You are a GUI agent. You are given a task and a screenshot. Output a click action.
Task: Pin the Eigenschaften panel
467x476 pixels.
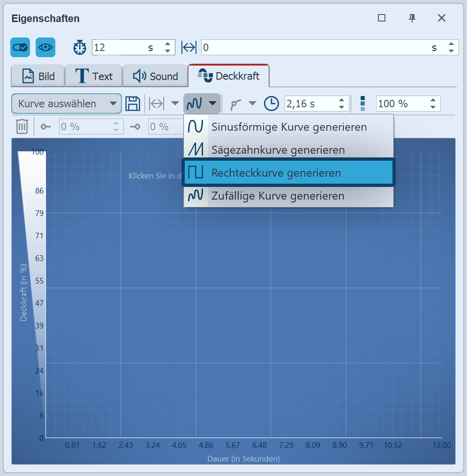[412, 18]
